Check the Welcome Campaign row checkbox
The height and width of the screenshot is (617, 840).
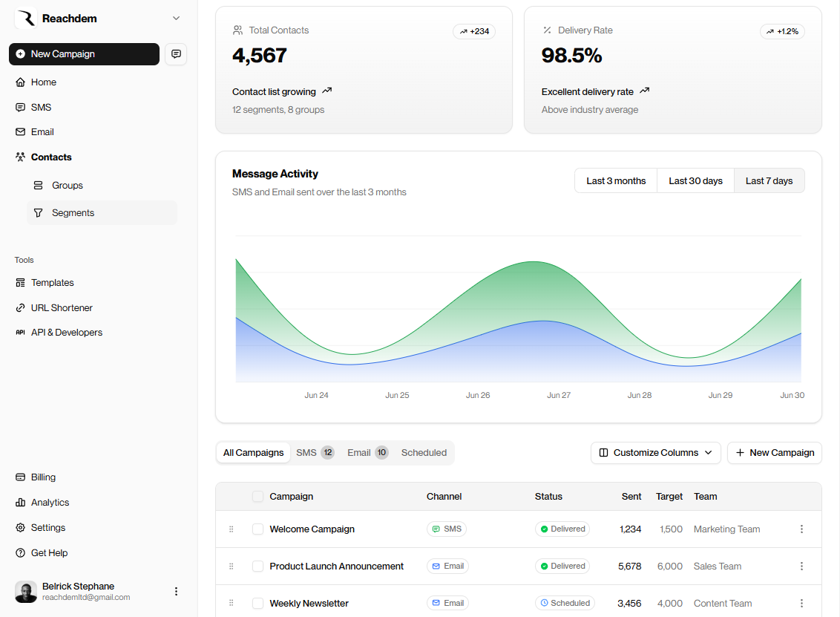(x=257, y=529)
